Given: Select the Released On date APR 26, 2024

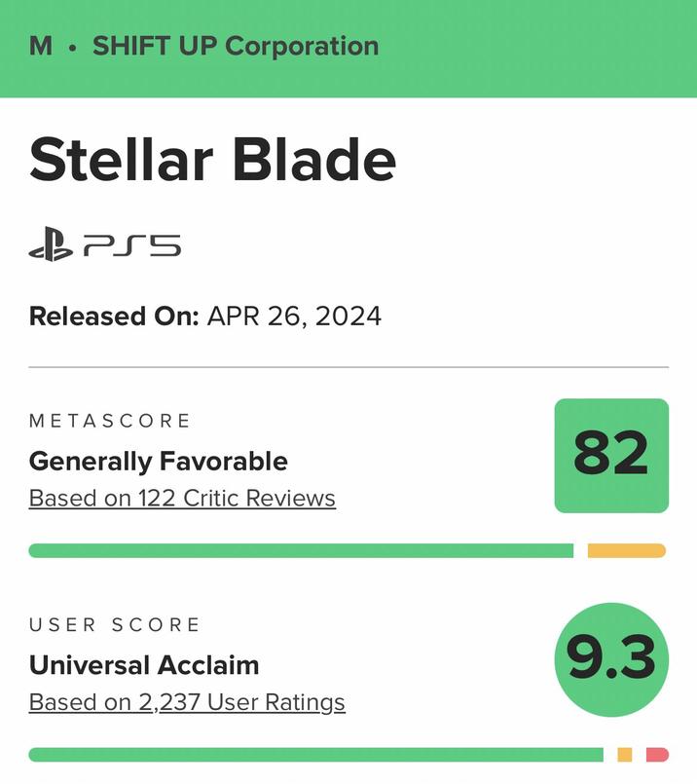Looking at the screenshot, I should pos(294,314).
